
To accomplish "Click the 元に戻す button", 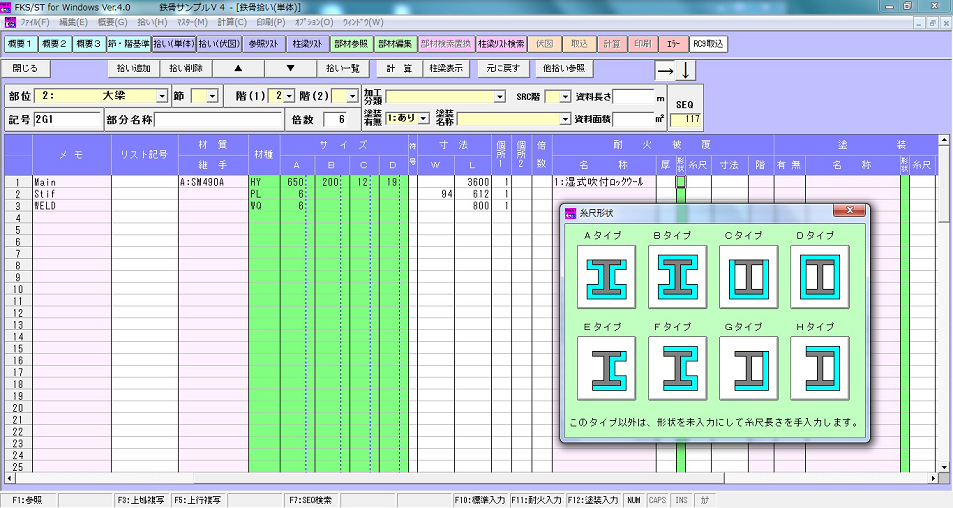I will (x=503, y=69).
